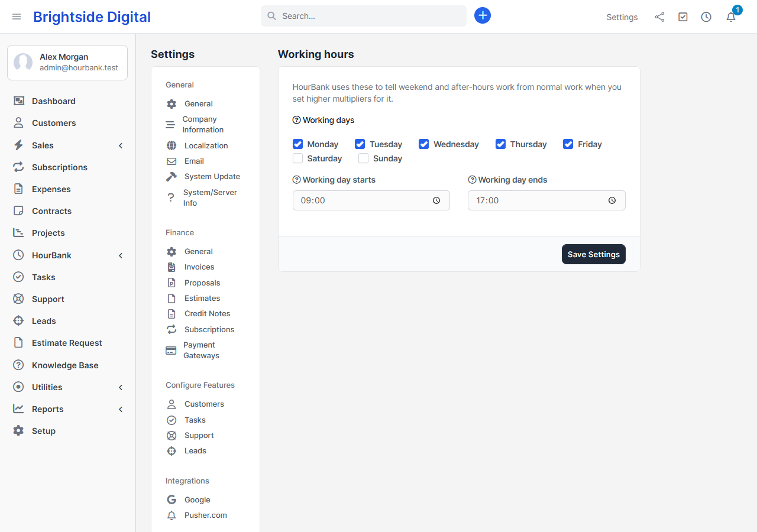Click the Save Settings button
The height and width of the screenshot is (532, 757).
pos(594,254)
